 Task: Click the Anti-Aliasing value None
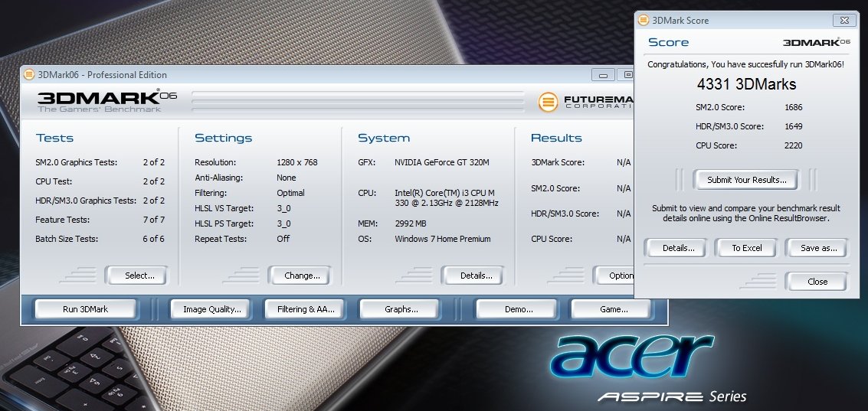pyautogui.click(x=287, y=178)
